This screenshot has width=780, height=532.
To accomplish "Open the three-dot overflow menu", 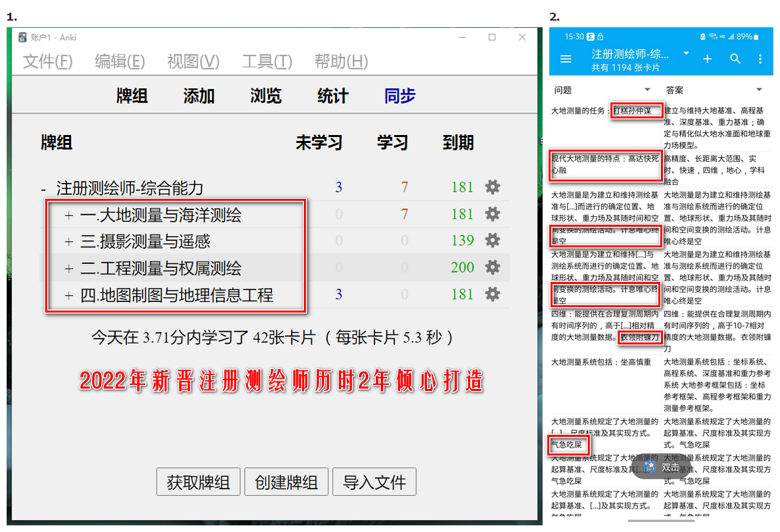I will 761,59.
